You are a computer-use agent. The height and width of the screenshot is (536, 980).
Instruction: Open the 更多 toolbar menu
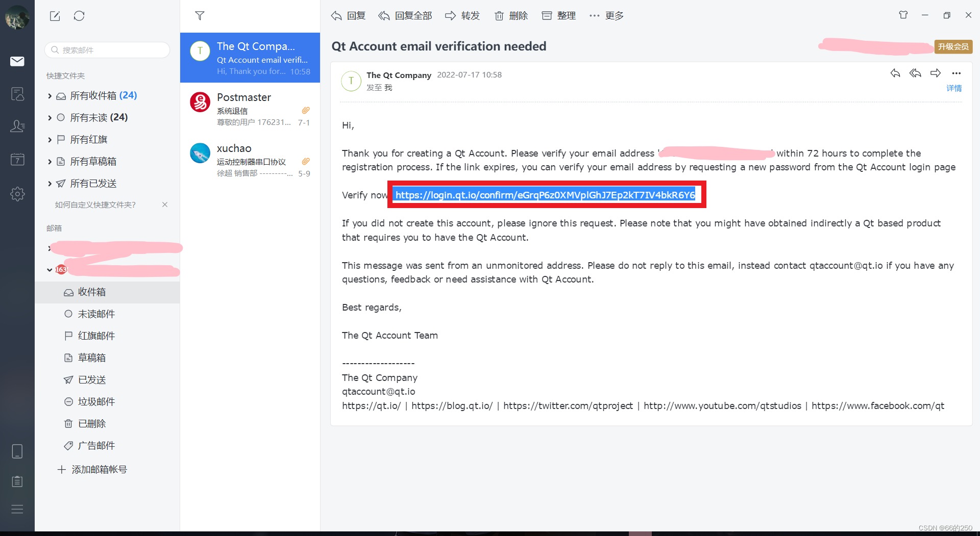click(x=606, y=16)
